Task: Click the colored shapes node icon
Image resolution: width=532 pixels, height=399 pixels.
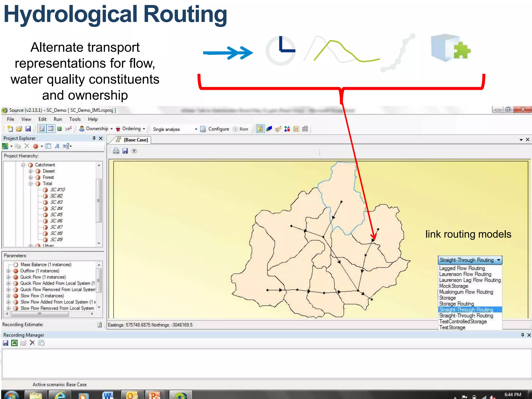Action: tap(287, 129)
